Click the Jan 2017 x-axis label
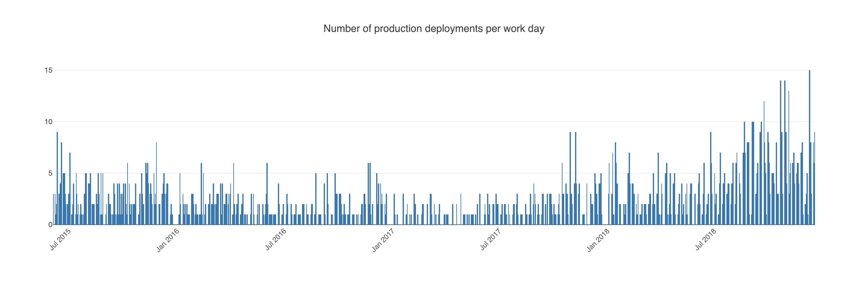The height and width of the screenshot is (303, 868). click(383, 240)
